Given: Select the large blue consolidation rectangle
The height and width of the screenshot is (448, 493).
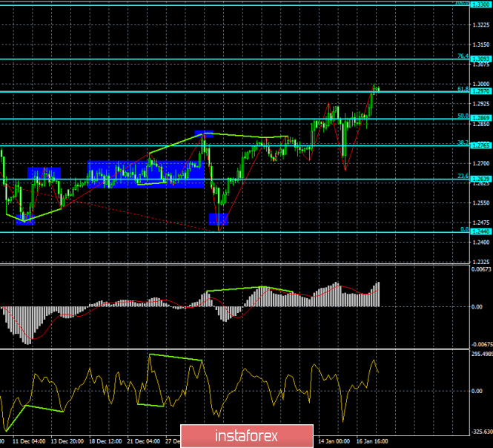Looking at the screenshot, I should 145,174.
